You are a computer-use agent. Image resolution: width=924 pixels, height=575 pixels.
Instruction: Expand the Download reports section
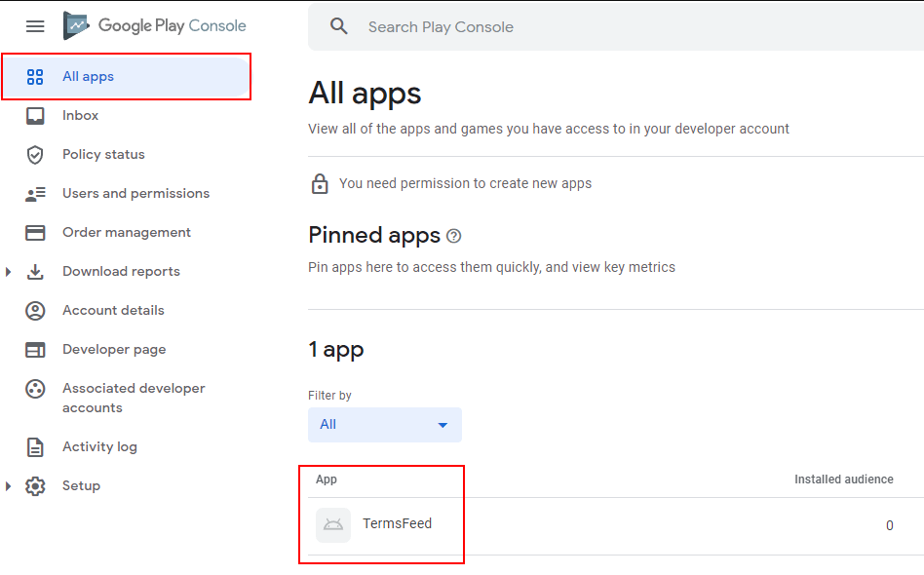coord(8,272)
